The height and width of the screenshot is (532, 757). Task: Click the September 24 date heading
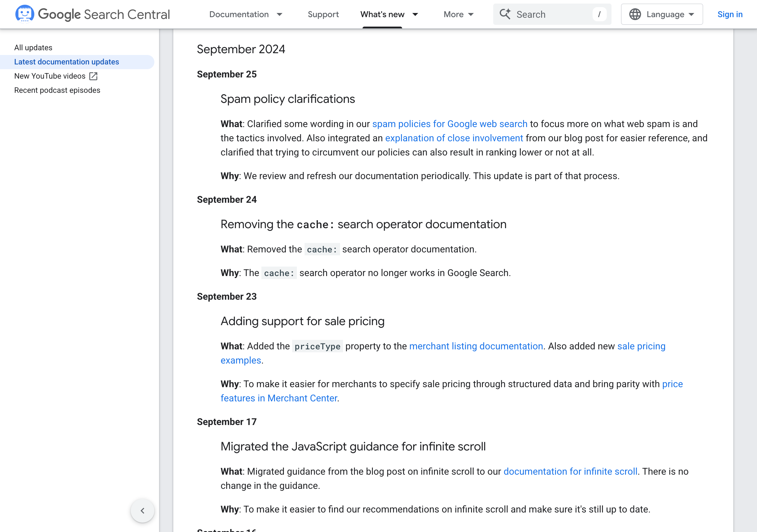click(227, 199)
